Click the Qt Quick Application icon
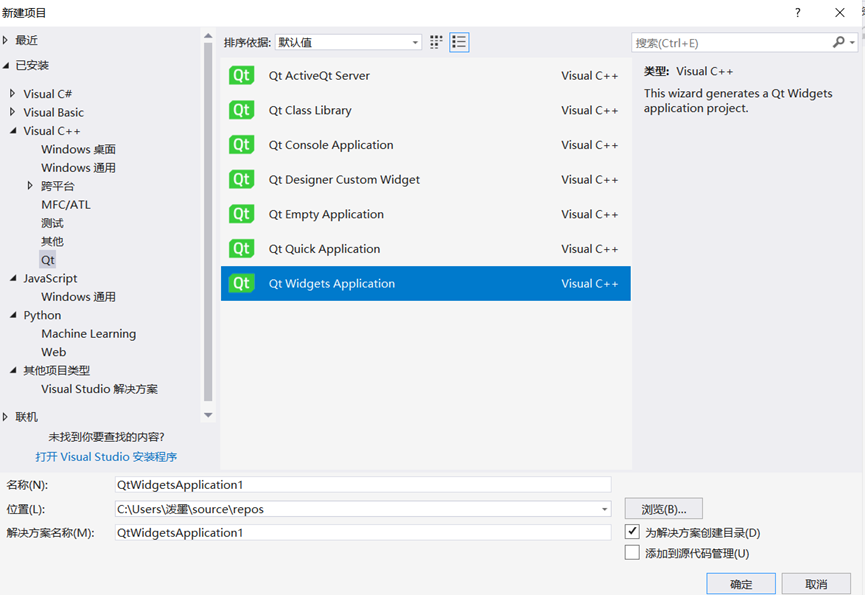Screen dimensions: 865x595 pos(242,249)
